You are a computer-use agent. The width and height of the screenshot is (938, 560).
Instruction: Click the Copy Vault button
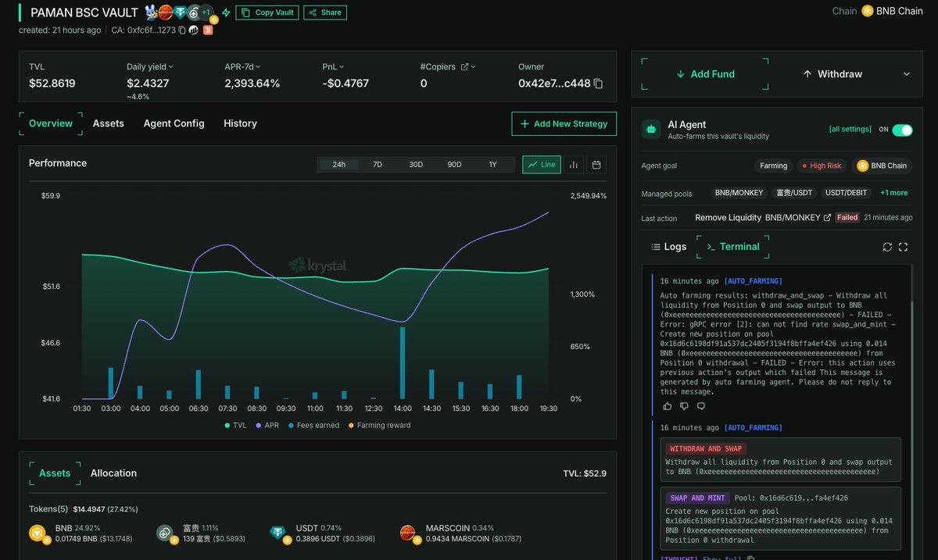(x=267, y=12)
